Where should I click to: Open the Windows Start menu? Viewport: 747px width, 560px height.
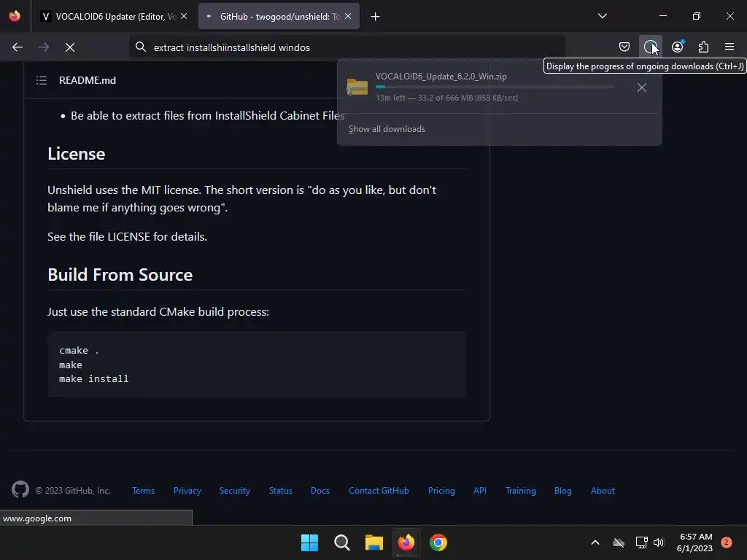click(309, 542)
